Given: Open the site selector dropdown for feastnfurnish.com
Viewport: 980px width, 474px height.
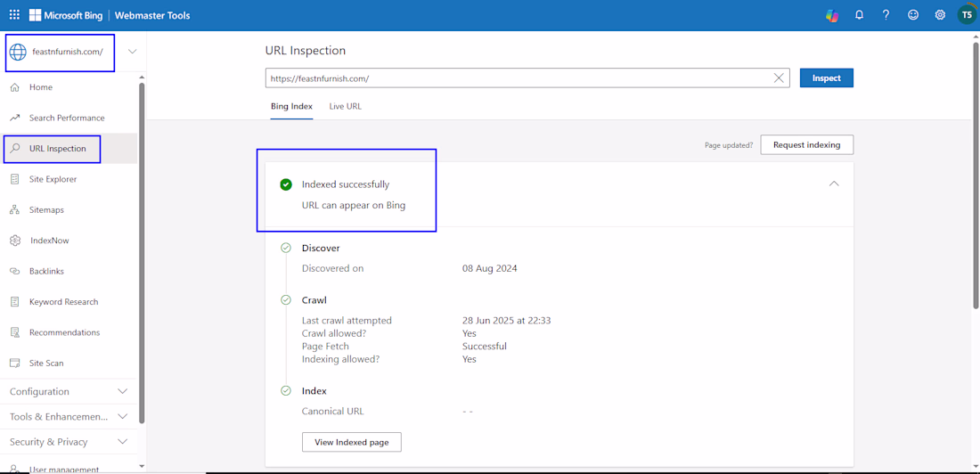Looking at the screenshot, I should coord(132,52).
